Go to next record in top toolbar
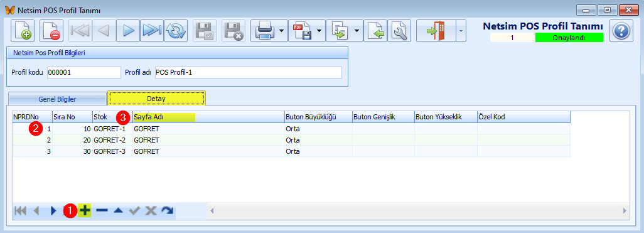Screen dimensions: 644x233 click(x=128, y=31)
